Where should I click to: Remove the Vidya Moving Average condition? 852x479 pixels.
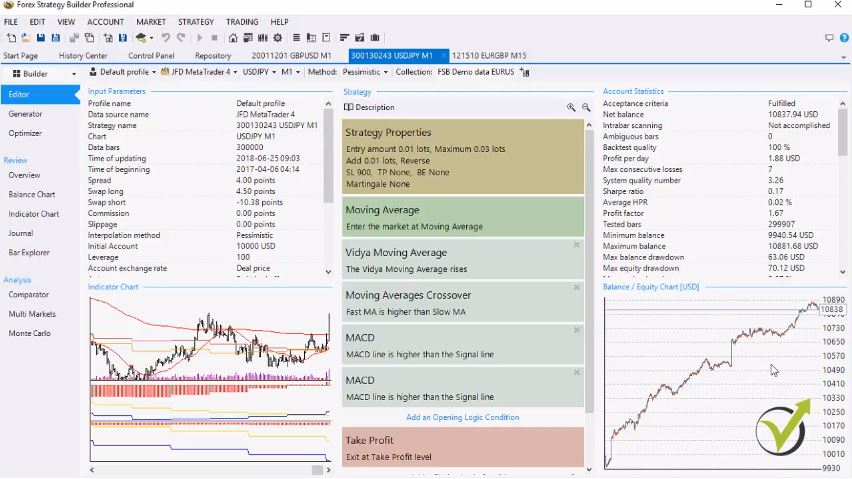[x=577, y=245]
